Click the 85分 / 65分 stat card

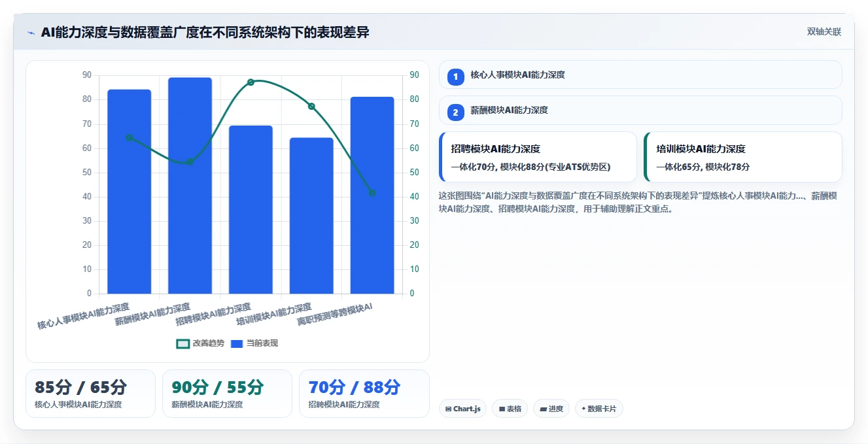(90, 394)
